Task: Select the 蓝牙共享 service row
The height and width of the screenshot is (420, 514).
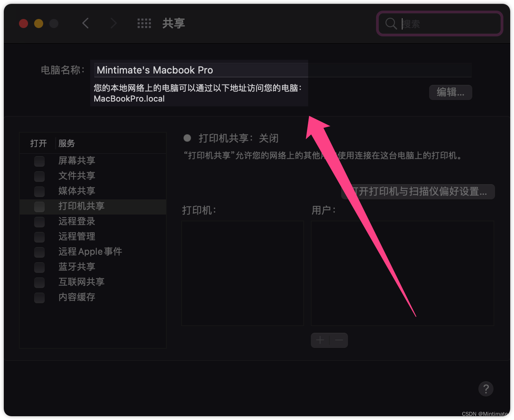Action: (x=93, y=267)
